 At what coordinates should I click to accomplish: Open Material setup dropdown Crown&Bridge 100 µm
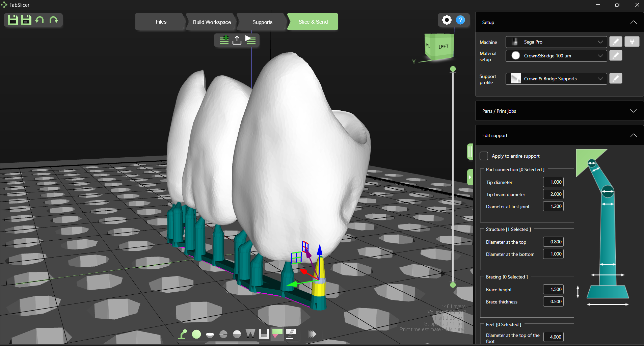point(556,56)
